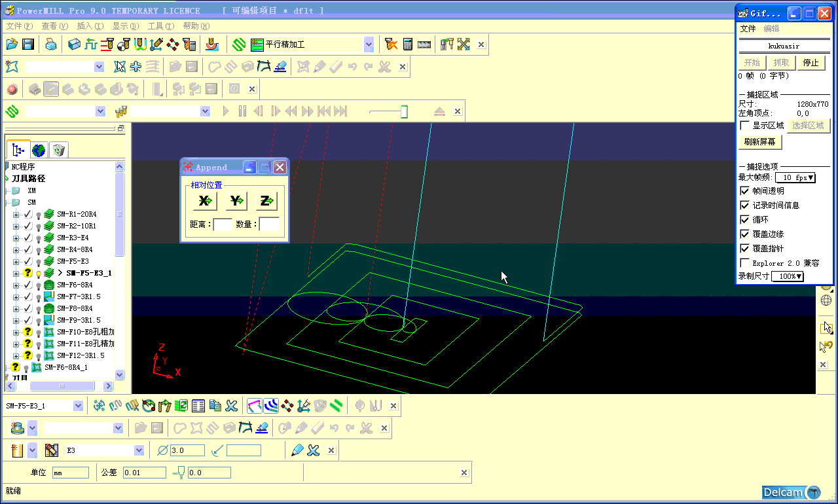
Task: Toggle the 覆盖边缘 checkbox
Action: coord(744,234)
